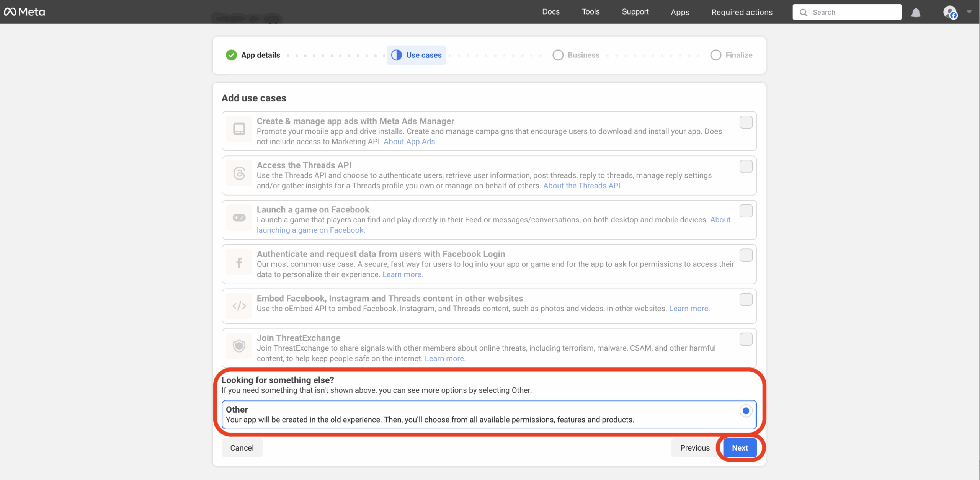Click the ThreatExchange shield icon
Image resolution: width=980 pixels, height=480 pixels.
239,346
